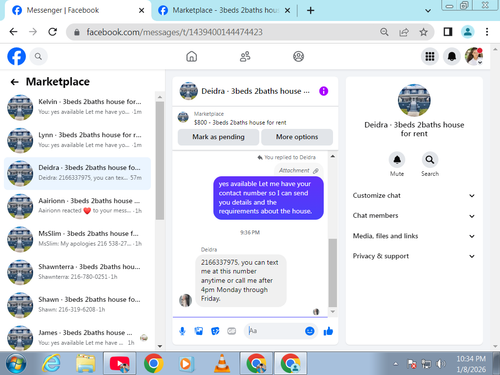Open volume control in system tray
500x375 pixels.
click(441, 364)
